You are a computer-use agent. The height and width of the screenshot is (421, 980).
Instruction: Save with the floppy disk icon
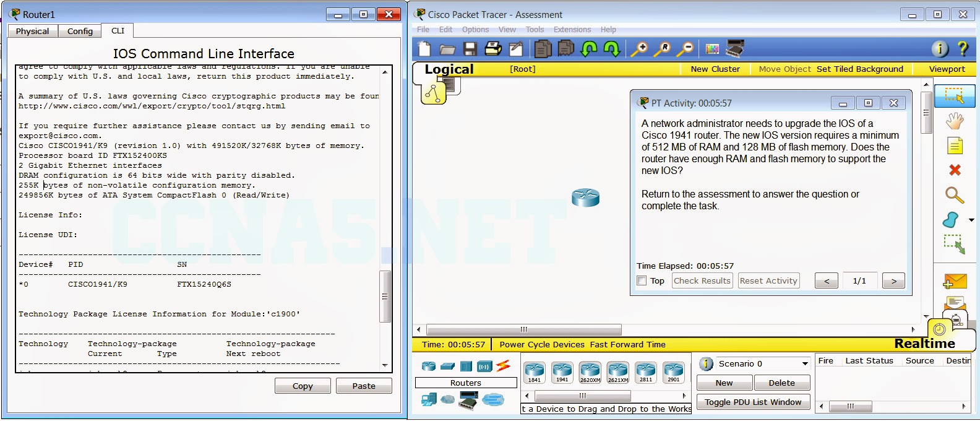470,49
